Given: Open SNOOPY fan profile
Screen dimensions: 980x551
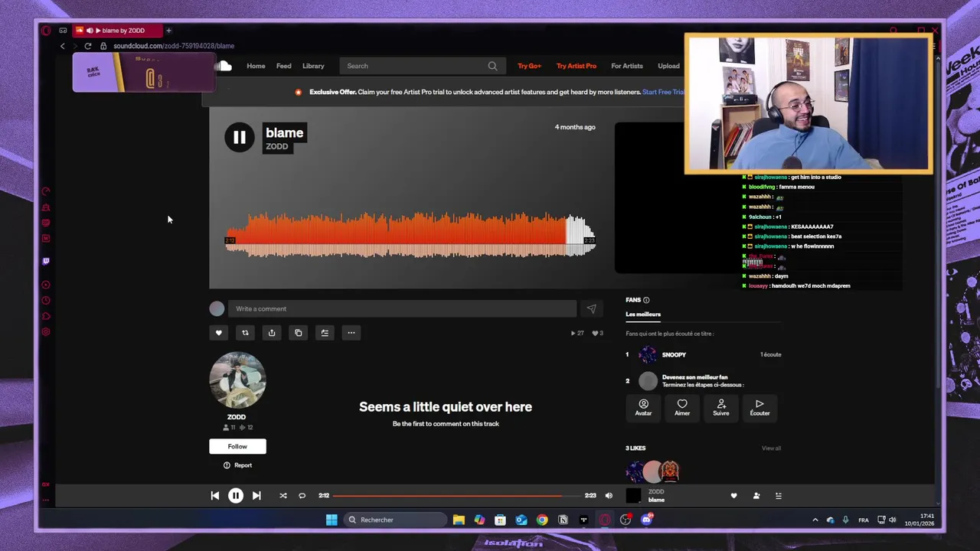Looking at the screenshot, I should pyautogui.click(x=674, y=355).
